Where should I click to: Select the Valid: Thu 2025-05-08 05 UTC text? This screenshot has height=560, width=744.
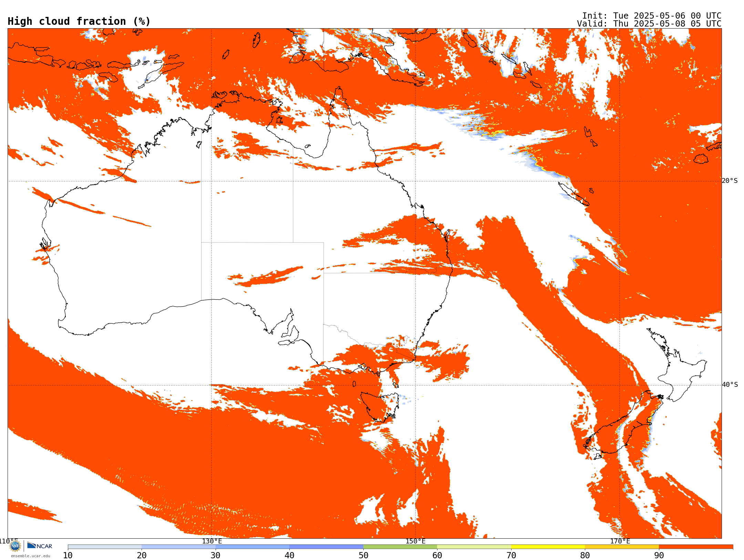coord(649,24)
